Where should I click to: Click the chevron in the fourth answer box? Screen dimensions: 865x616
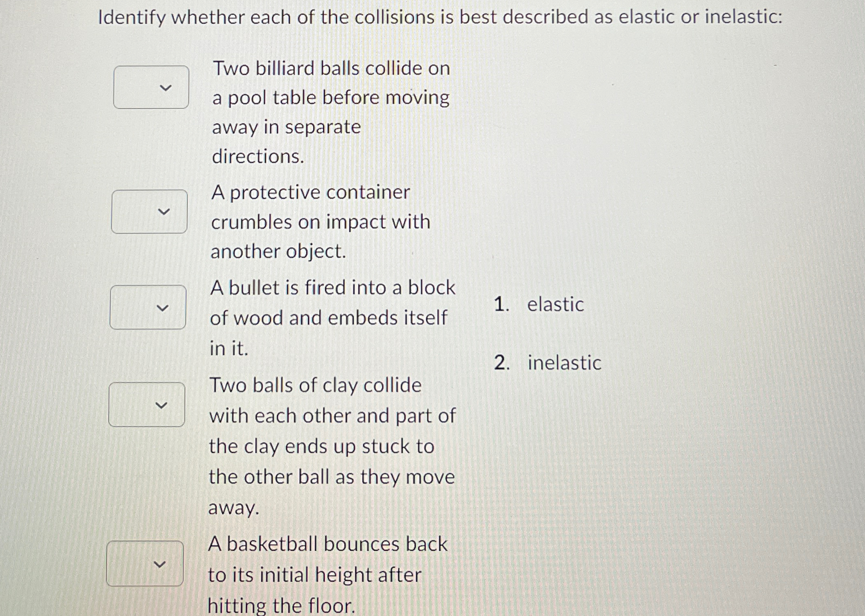tap(160, 405)
